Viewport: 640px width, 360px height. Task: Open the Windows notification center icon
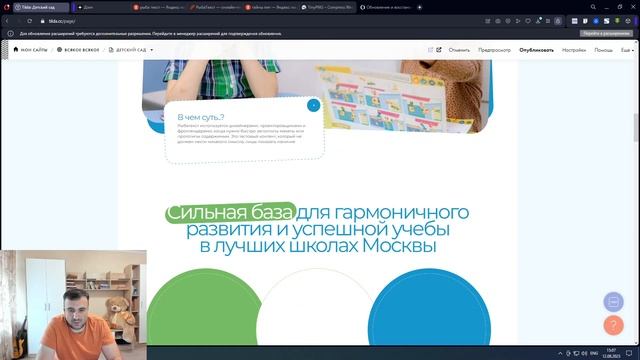point(629,353)
